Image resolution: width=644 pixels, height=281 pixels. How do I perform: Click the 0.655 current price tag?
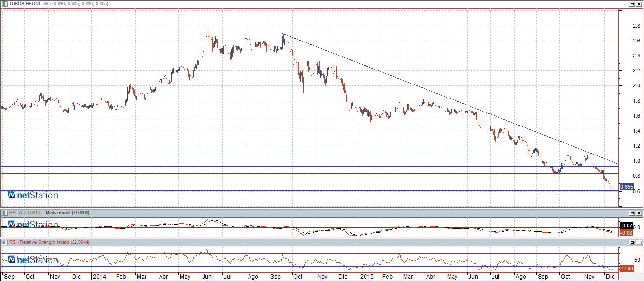click(627, 187)
